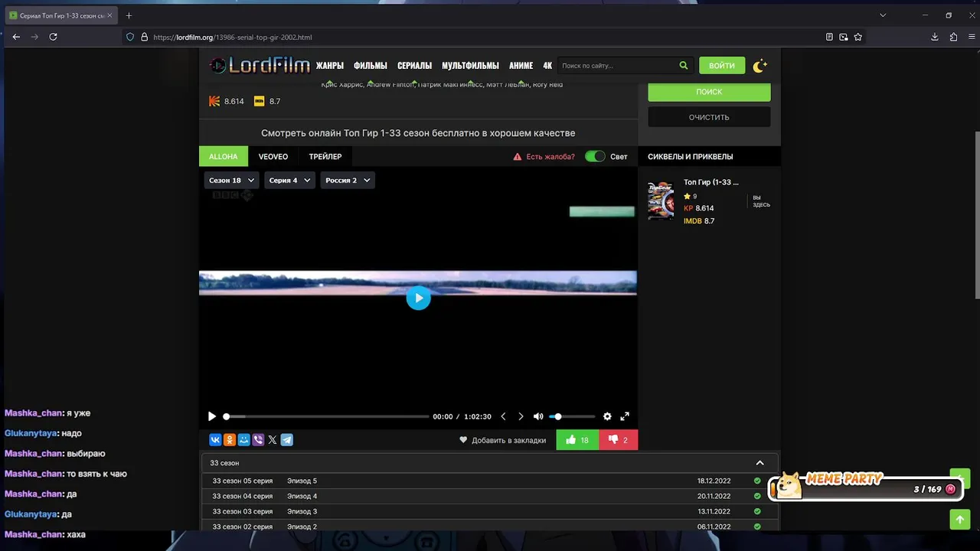Play video with bottom-bar play icon
This screenshot has height=551, width=980.
tap(212, 416)
